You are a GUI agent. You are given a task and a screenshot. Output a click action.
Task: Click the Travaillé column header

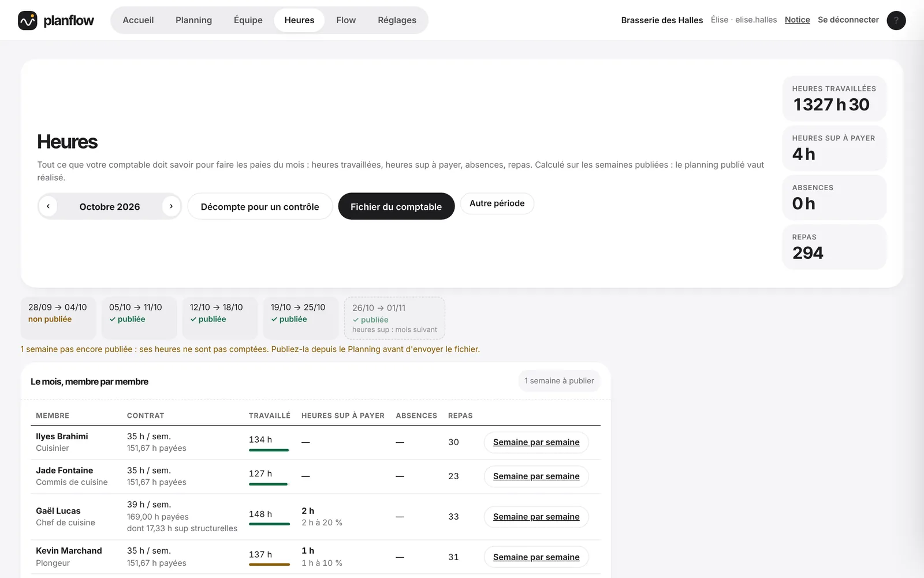[x=270, y=416]
